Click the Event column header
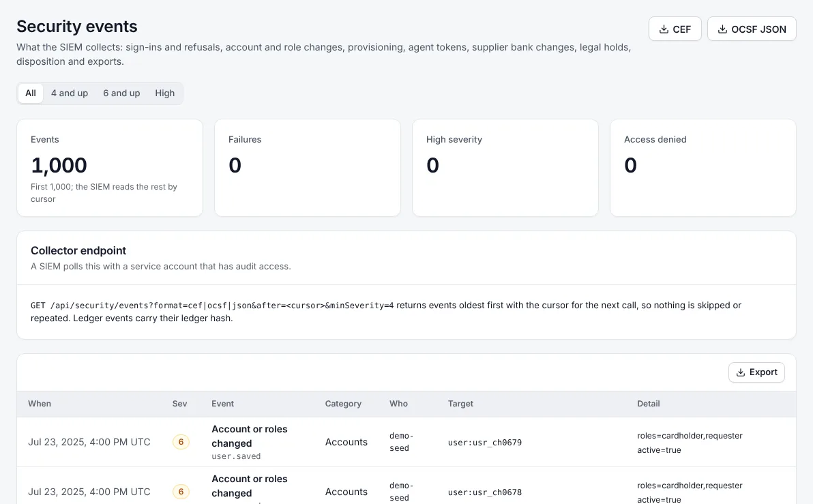813x504 pixels. coord(222,404)
